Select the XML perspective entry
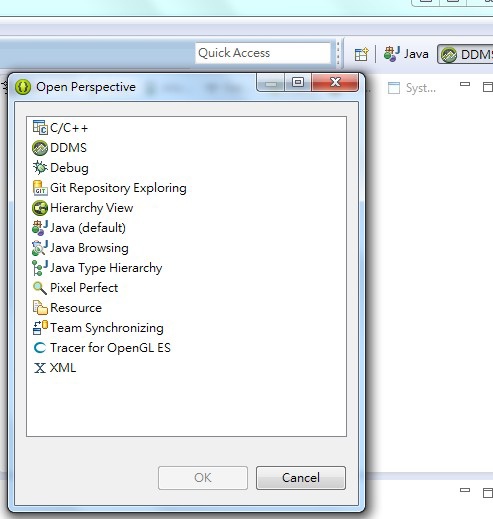The width and height of the screenshot is (493, 519). coord(63,368)
